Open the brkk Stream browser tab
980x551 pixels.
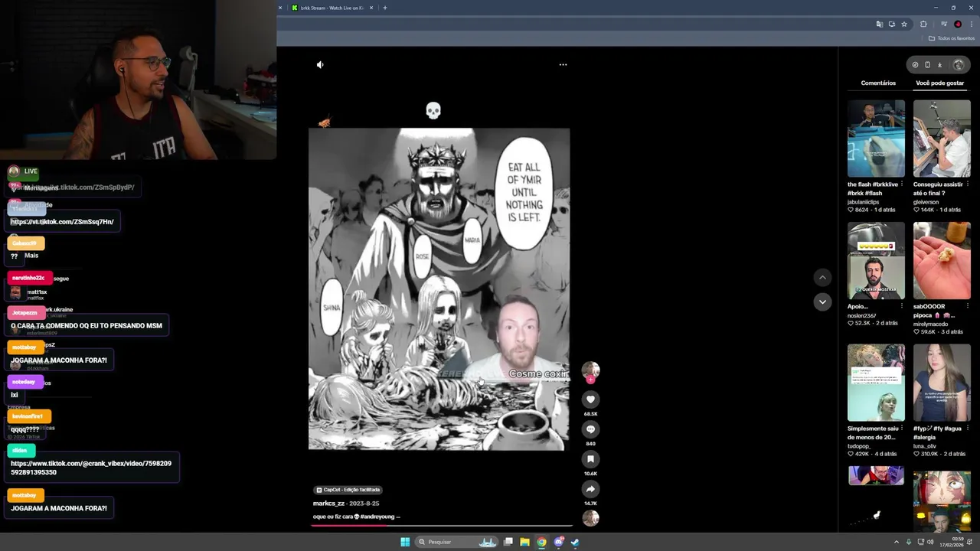pyautogui.click(x=332, y=8)
